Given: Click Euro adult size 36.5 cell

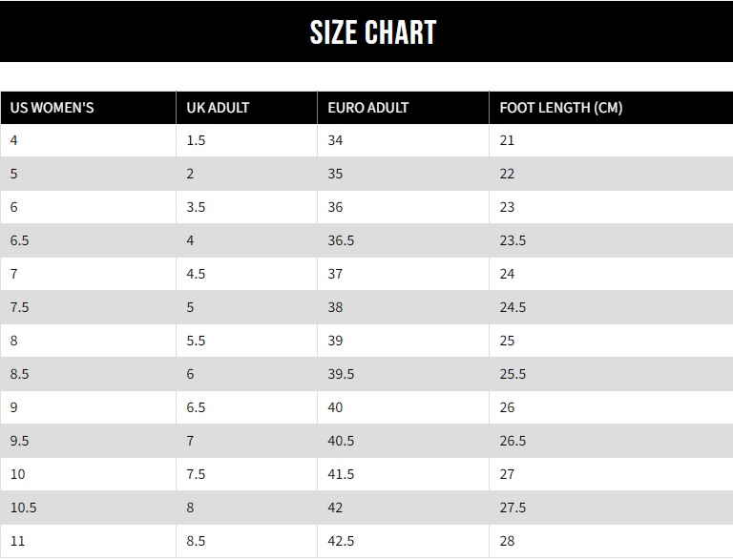Looking at the screenshot, I should tap(341, 240).
